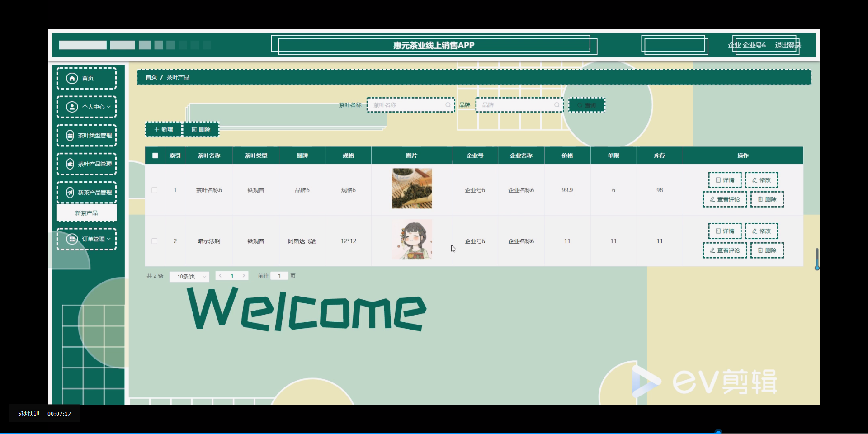Open the tea leaves product image thumbnail
Image resolution: width=868 pixels, height=434 pixels.
click(412, 189)
